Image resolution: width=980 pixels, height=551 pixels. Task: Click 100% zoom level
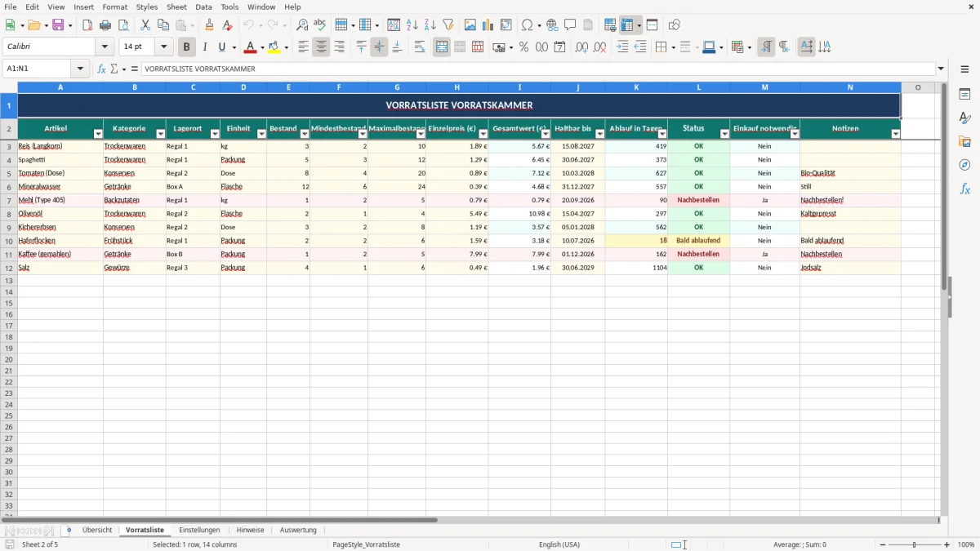click(x=966, y=544)
